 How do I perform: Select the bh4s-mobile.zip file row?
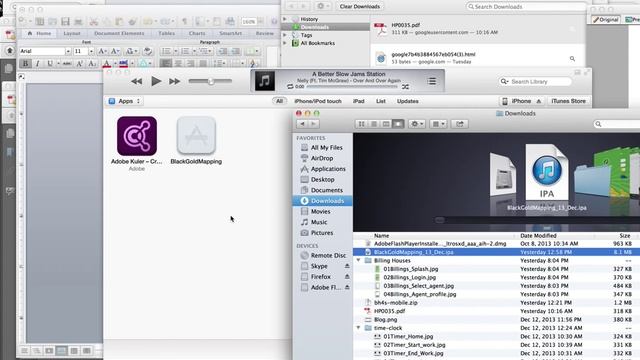496,302
